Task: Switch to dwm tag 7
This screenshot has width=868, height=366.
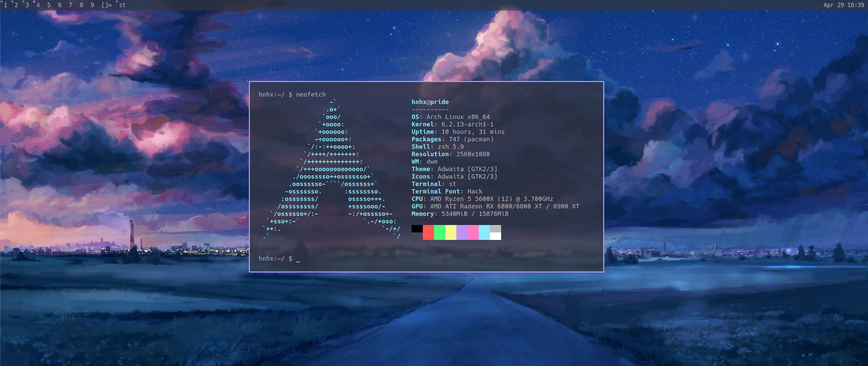Action: tap(71, 5)
